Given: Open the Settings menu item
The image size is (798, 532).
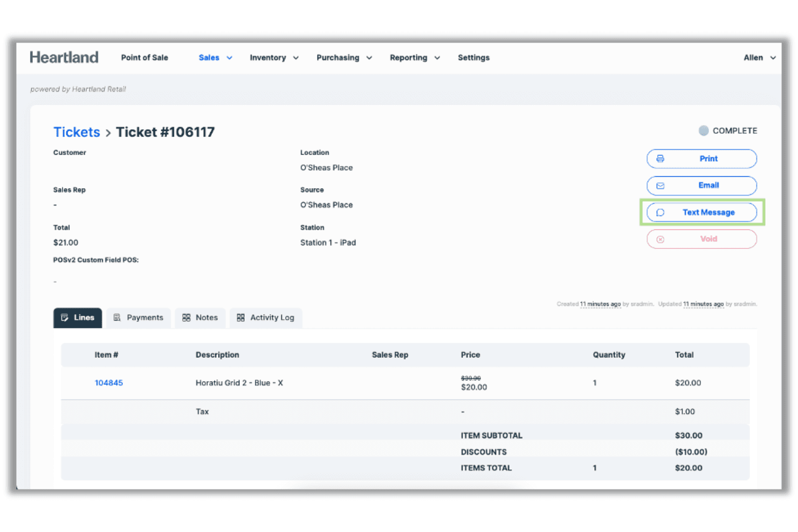Looking at the screenshot, I should 473,58.
